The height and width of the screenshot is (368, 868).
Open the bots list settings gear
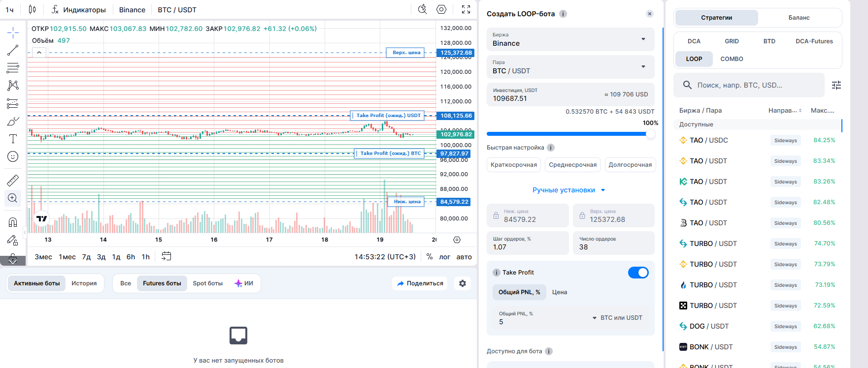tap(463, 283)
